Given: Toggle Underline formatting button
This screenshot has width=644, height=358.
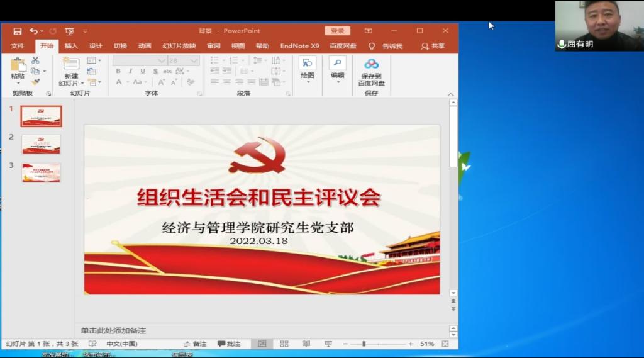Looking at the screenshot, I should 143,71.
